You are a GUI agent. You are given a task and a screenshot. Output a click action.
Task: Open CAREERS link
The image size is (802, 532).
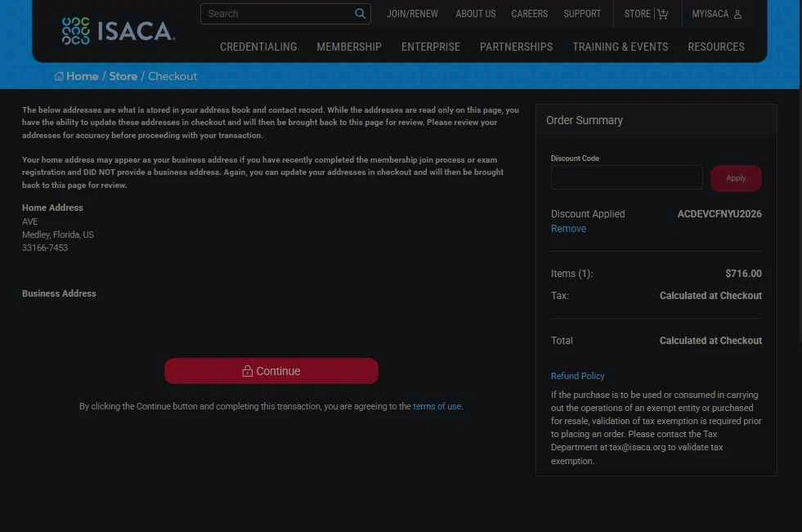point(530,14)
